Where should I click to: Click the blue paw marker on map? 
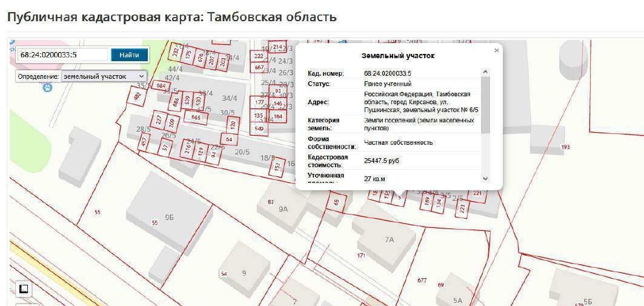click(48, 87)
